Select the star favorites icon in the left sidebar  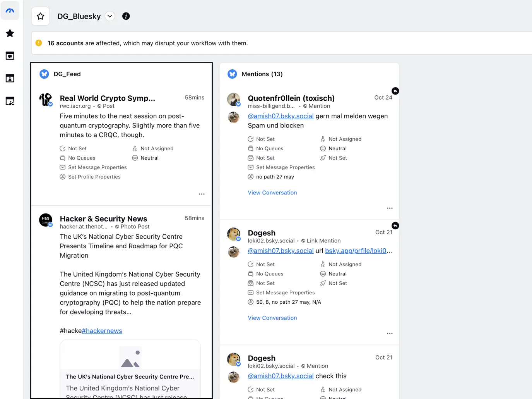10,33
